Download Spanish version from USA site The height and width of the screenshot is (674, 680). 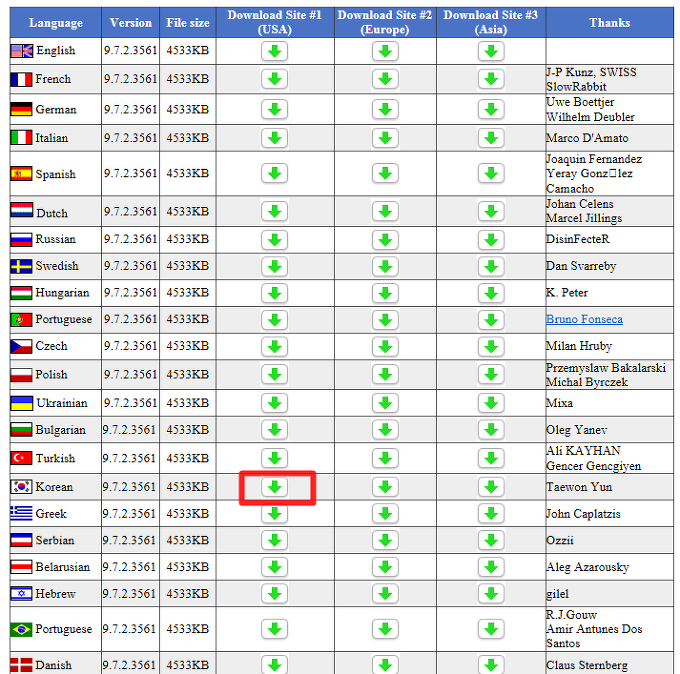tap(275, 173)
